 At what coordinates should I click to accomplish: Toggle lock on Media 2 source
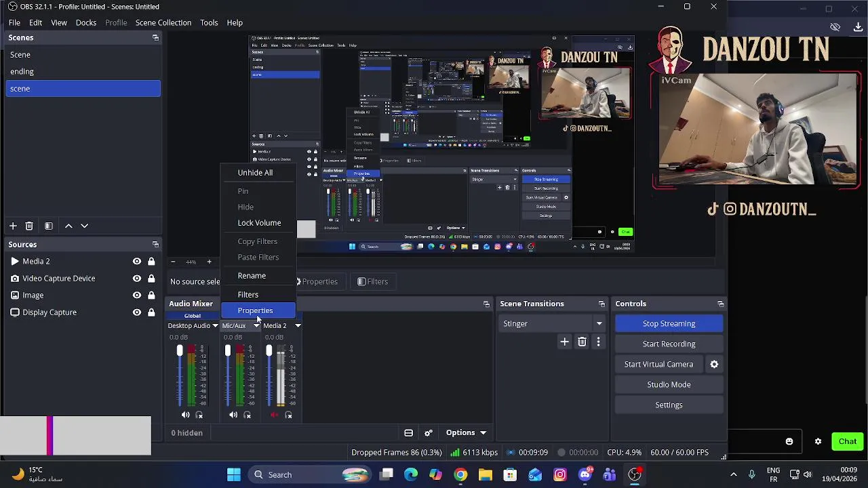pos(151,262)
